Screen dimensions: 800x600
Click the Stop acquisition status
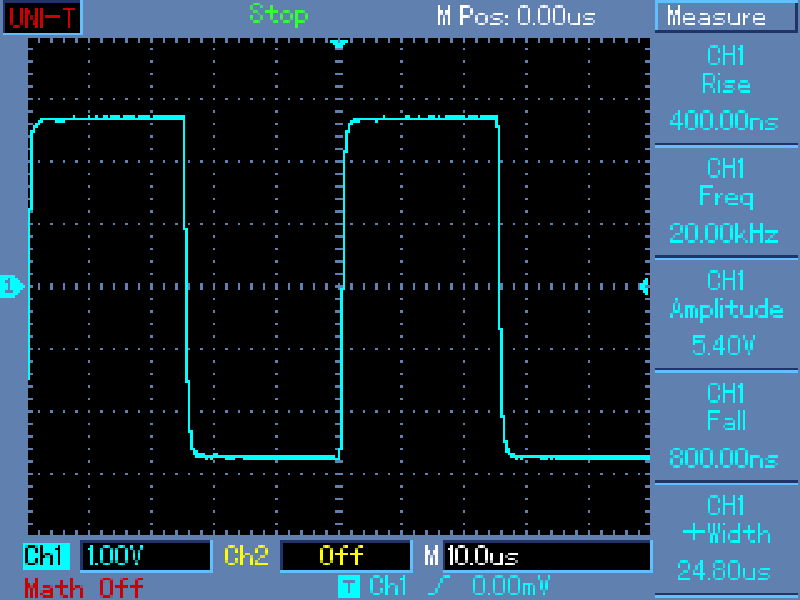[279, 15]
